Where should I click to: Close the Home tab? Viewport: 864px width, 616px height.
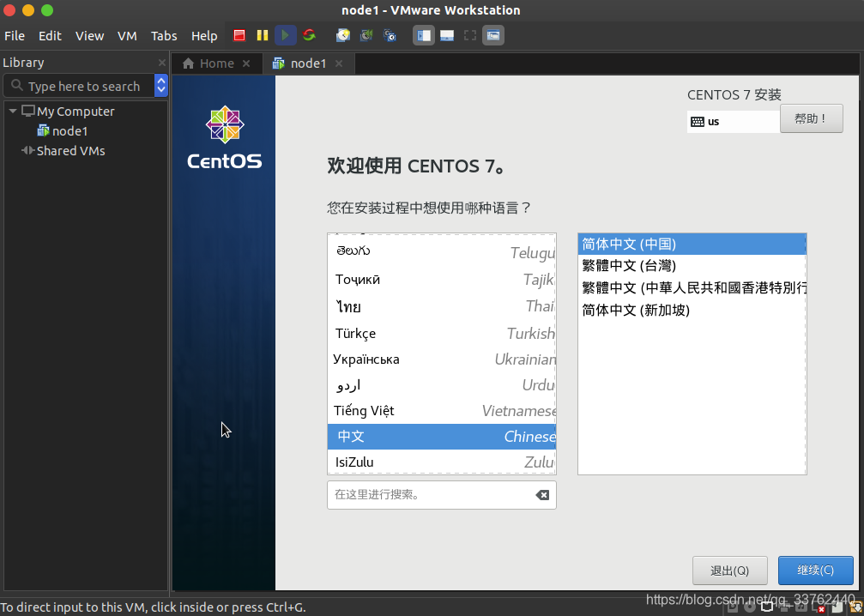point(246,63)
